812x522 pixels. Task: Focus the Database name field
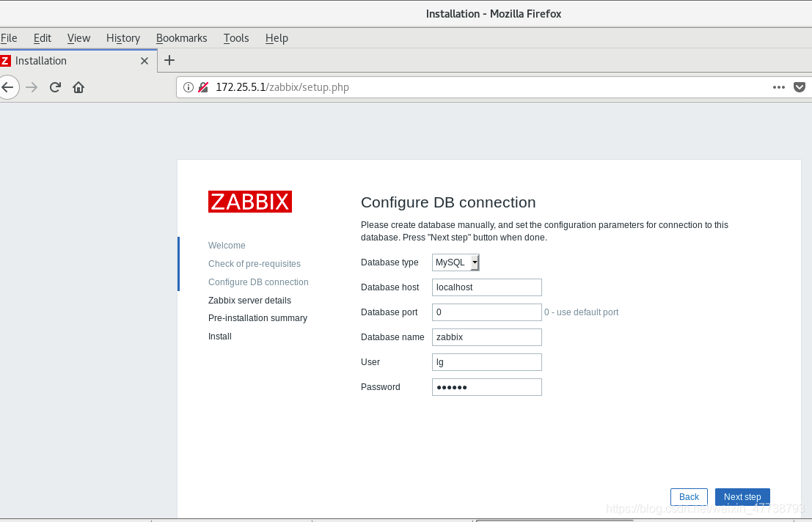click(x=487, y=337)
